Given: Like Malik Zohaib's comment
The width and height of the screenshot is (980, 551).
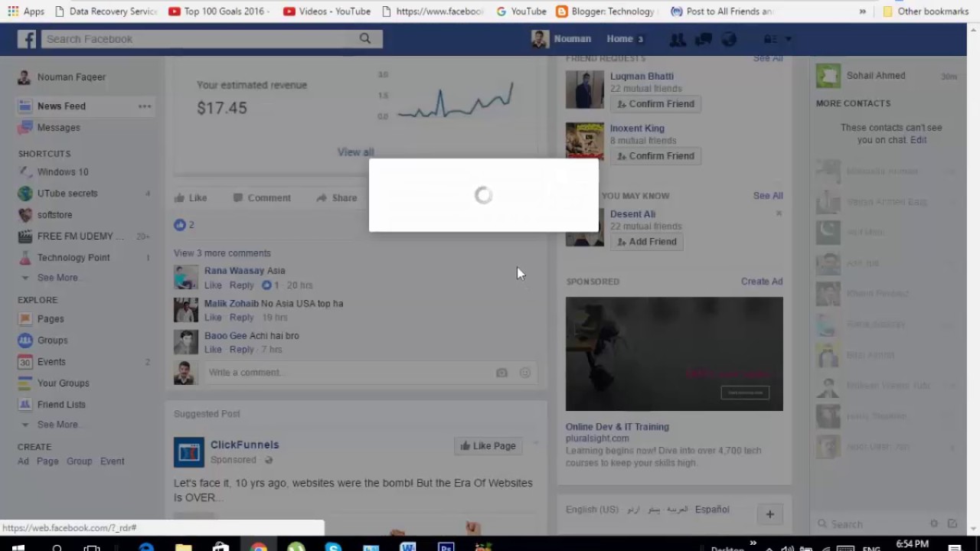Looking at the screenshot, I should [213, 318].
